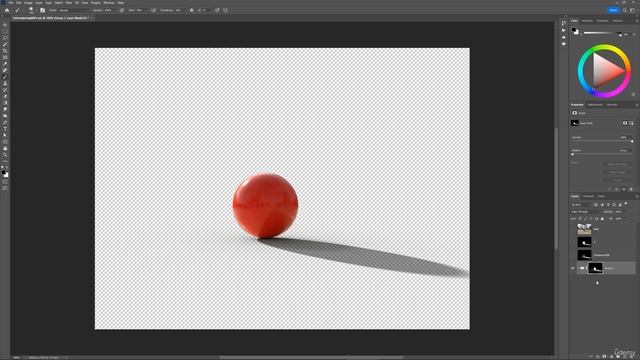Switch to the Channels tab
Screen dimensions: 640x360
click(x=588, y=196)
